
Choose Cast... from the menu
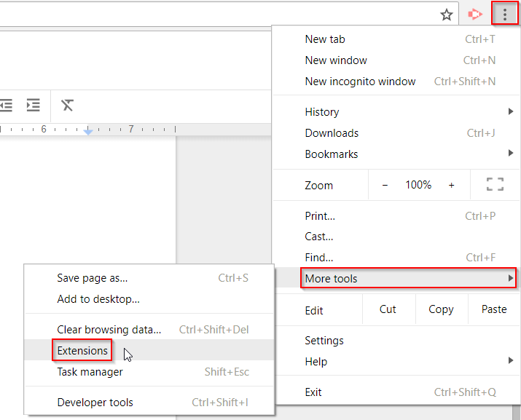[x=396, y=237]
